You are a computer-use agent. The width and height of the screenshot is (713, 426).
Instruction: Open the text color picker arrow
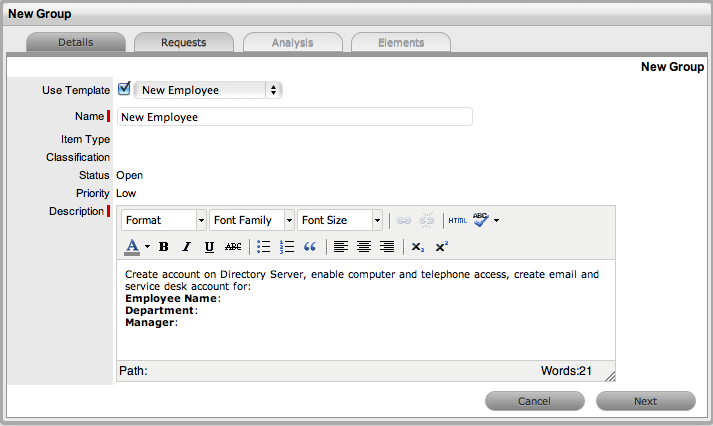pyautogui.click(x=147, y=247)
